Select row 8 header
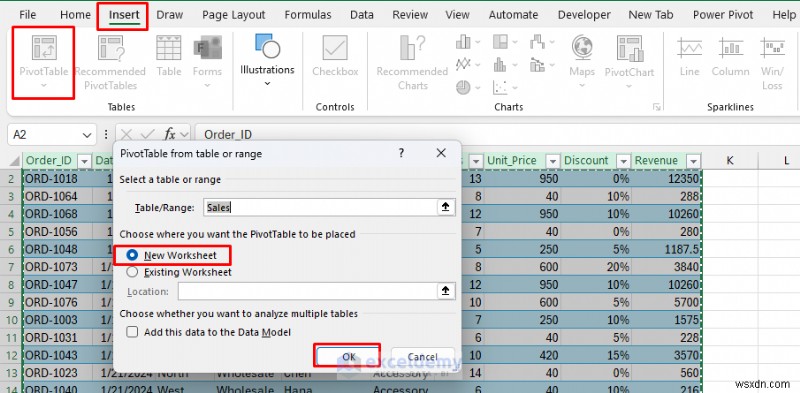Image resolution: width=800 pixels, height=393 pixels. [x=11, y=284]
